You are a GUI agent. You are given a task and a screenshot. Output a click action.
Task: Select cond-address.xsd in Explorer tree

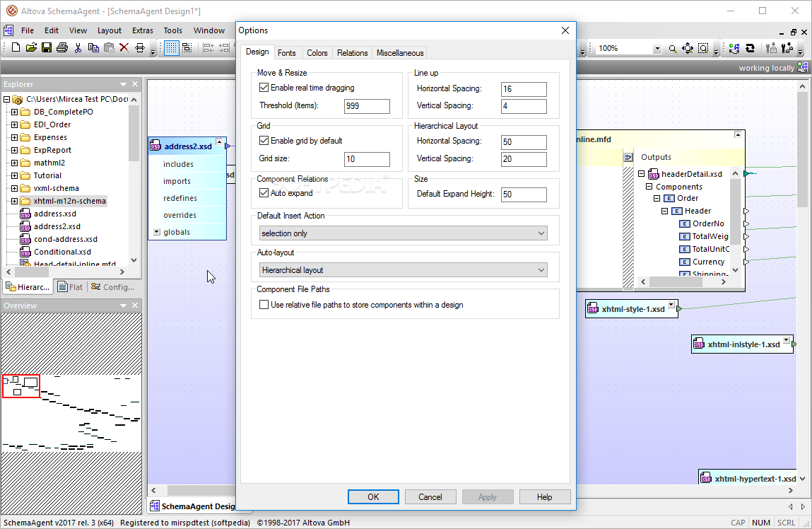pyautogui.click(x=65, y=239)
